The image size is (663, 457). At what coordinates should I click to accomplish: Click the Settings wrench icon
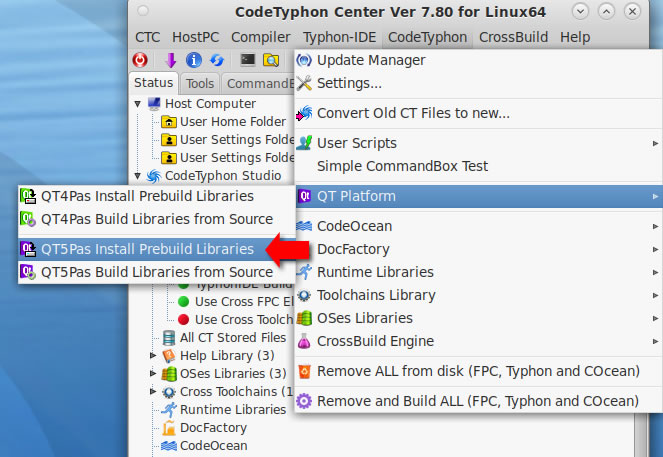[304, 83]
